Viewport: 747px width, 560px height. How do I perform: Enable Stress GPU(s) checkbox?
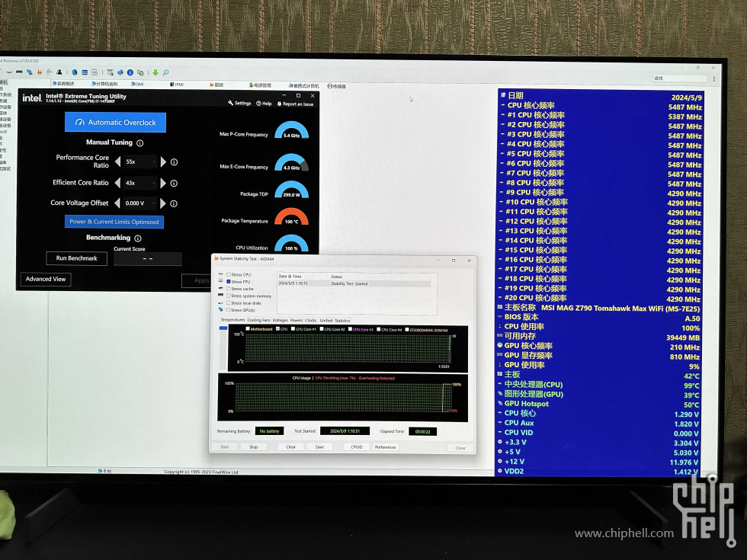click(x=229, y=310)
